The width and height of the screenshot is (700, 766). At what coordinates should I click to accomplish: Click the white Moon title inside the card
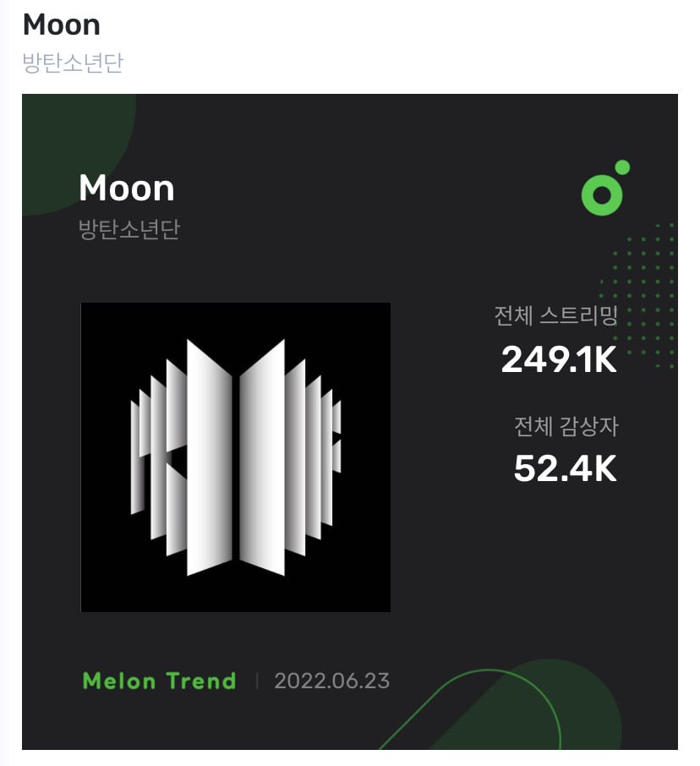click(x=127, y=188)
